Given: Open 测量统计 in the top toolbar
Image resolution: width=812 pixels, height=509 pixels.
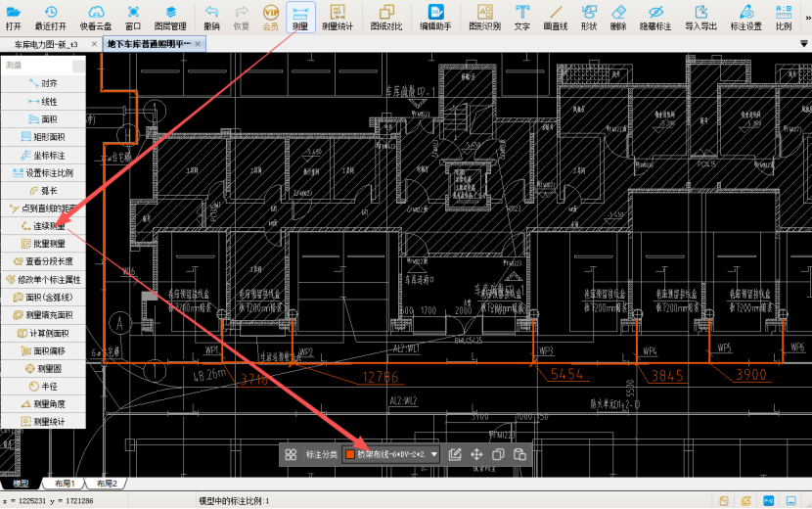Looking at the screenshot, I should pos(338,18).
